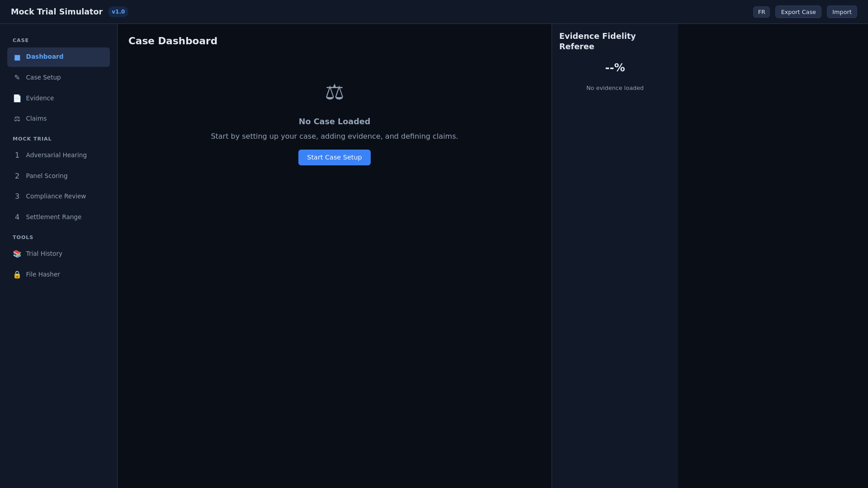Click the document icon beside Evidence
The width and height of the screenshot is (868, 488).
(x=17, y=99)
